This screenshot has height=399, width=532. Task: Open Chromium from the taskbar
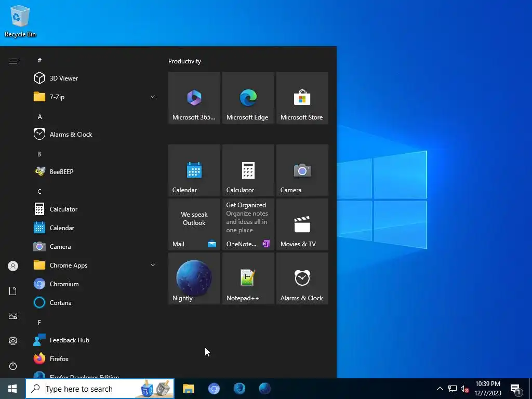214,389
